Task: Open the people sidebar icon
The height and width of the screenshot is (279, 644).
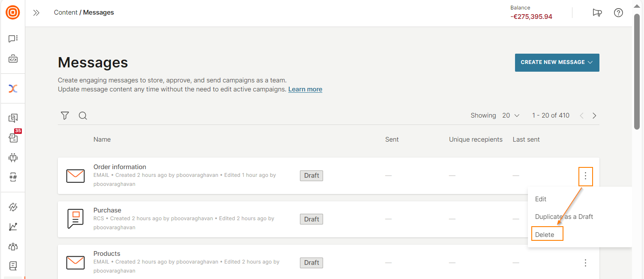Action: (x=13, y=246)
